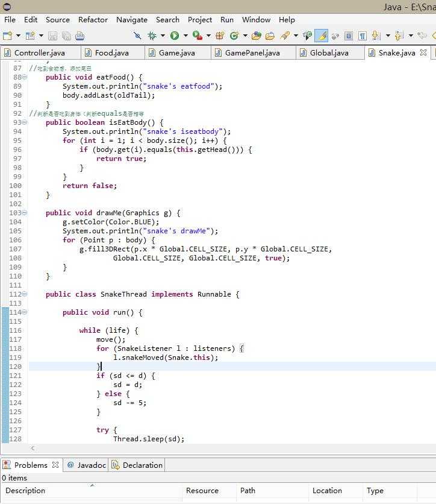
Task: Click the Open Task folder icon
Action: point(270,36)
